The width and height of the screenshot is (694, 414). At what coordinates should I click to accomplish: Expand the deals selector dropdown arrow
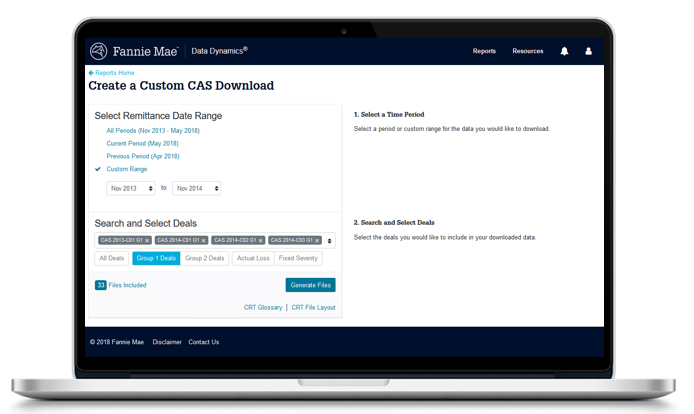click(x=329, y=241)
